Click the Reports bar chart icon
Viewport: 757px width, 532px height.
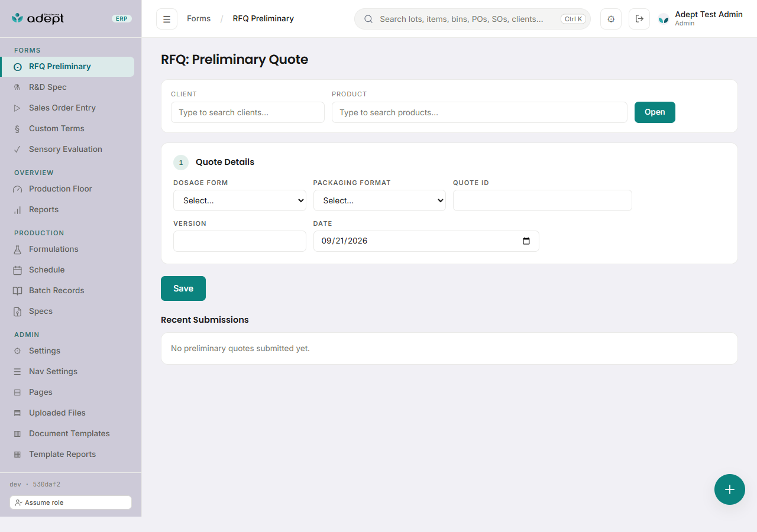coord(17,210)
